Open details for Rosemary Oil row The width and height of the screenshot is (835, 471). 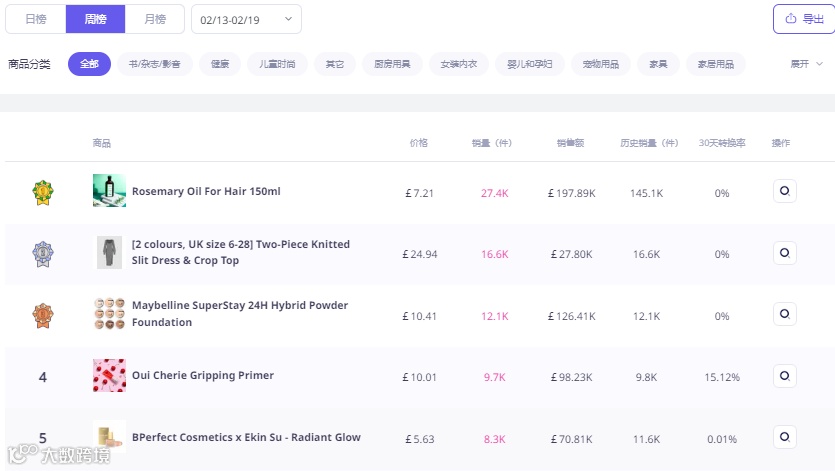pos(785,191)
